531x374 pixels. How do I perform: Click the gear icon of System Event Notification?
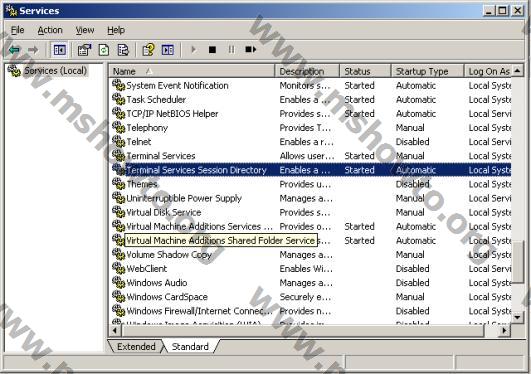[119, 85]
